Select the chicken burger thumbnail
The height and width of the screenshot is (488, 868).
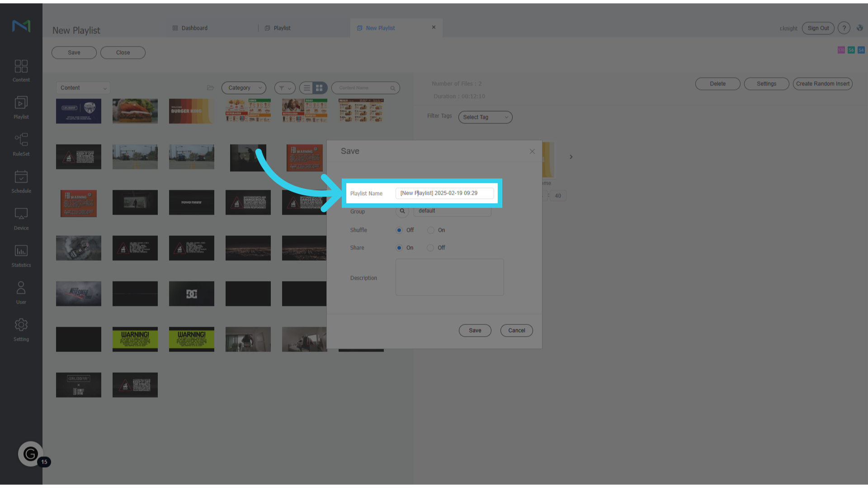(135, 111)
